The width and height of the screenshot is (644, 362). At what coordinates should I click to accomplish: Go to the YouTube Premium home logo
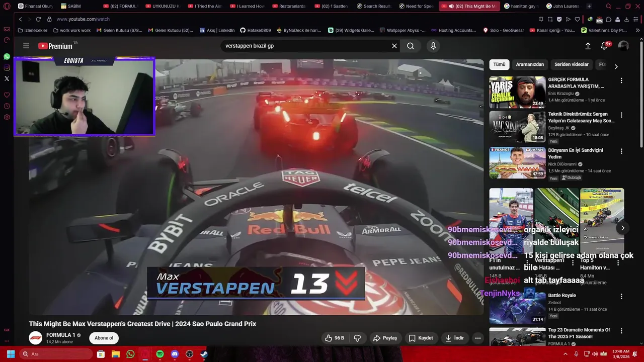point(55,46)
